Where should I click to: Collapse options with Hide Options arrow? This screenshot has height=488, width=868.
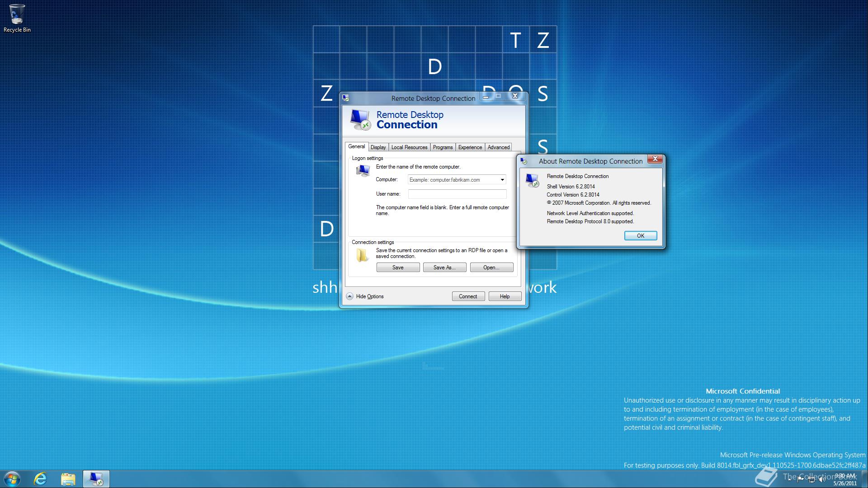[349, 296]
